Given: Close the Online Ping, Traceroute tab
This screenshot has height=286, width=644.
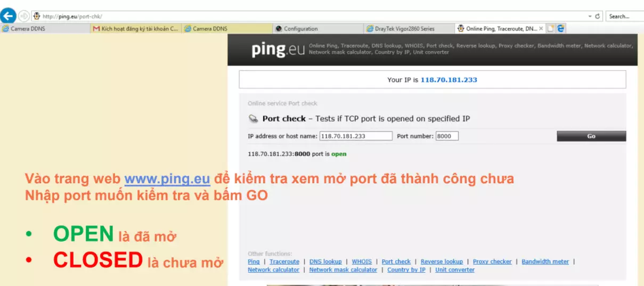Looking at the screenshot, I should (x=541, y=29).
